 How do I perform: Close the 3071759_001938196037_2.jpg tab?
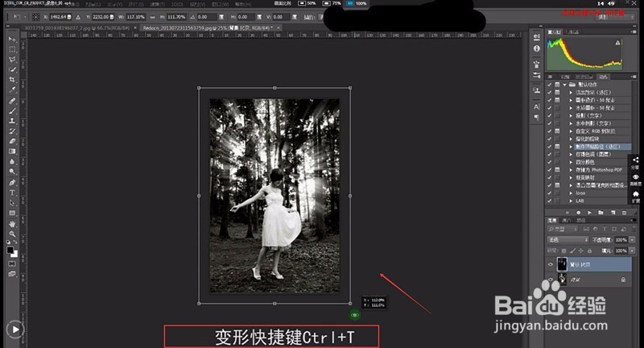point(135,28)
